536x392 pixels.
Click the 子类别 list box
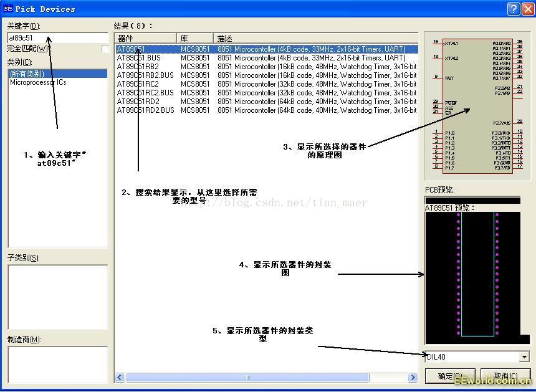pos(58,297)
